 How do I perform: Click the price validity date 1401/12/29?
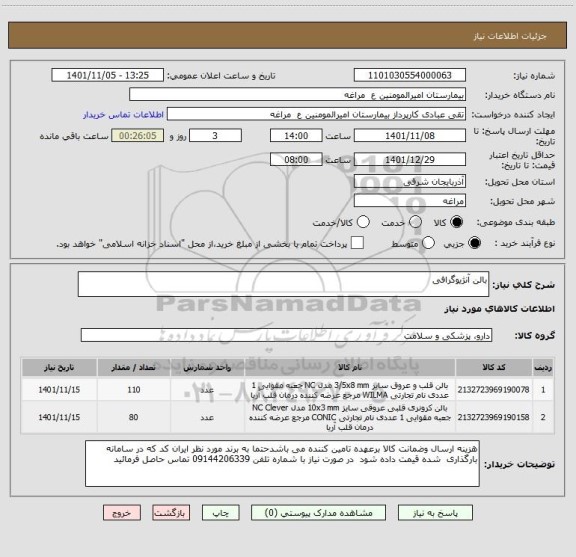click(x=410, y=159)
